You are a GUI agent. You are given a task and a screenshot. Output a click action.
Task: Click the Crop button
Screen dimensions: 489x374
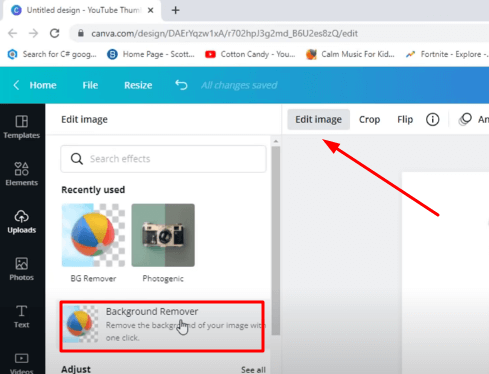coord(369,119)
